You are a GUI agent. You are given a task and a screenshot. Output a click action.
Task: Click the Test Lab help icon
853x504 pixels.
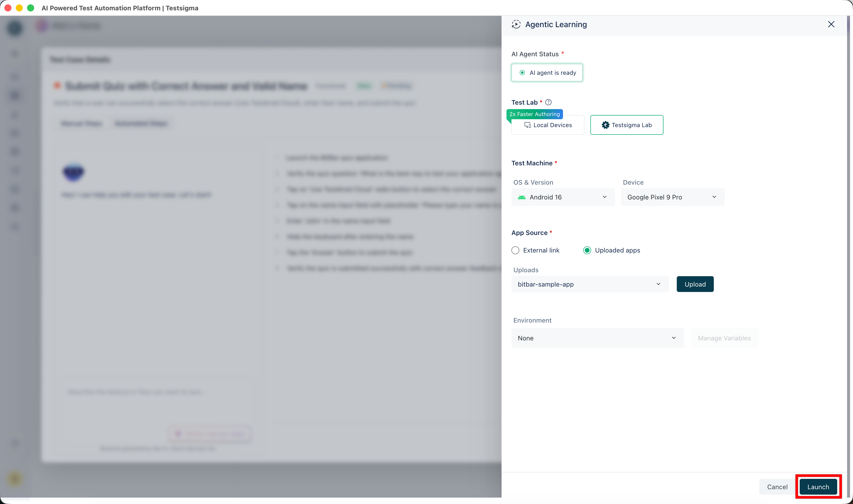click(548, 102)
